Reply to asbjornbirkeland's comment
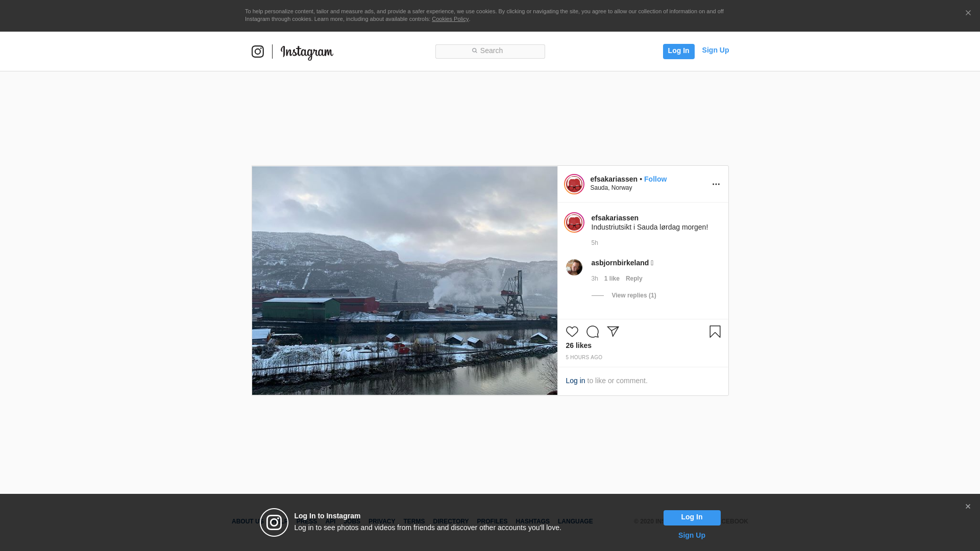 [x=634, y=279]
